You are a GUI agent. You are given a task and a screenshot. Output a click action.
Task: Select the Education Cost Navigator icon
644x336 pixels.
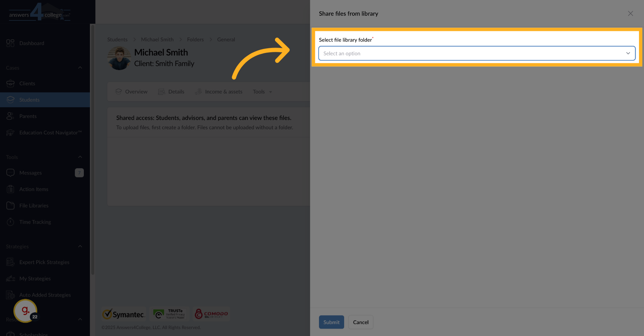coord(10,132)
